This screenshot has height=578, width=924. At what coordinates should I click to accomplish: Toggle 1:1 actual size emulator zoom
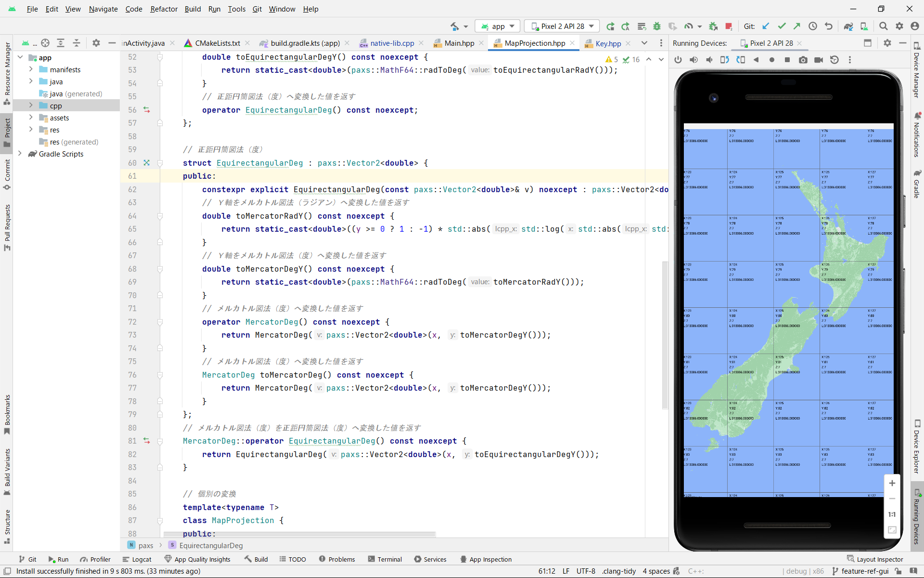892,514
